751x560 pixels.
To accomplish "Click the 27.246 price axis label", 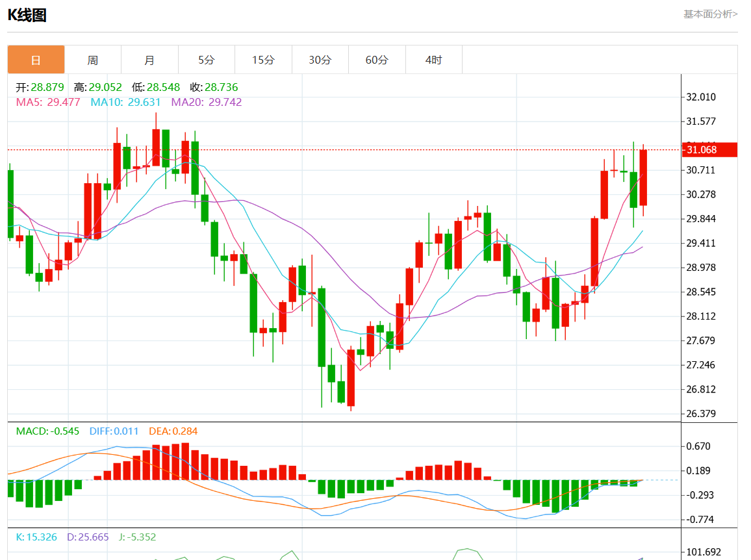I will pyautogui.click(x=701, y=365).
